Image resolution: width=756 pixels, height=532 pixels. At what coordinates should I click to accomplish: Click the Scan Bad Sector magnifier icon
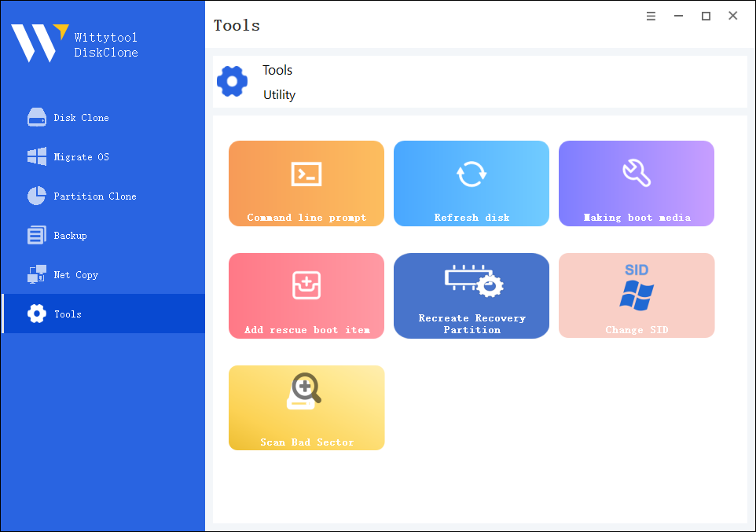(303, 391)
